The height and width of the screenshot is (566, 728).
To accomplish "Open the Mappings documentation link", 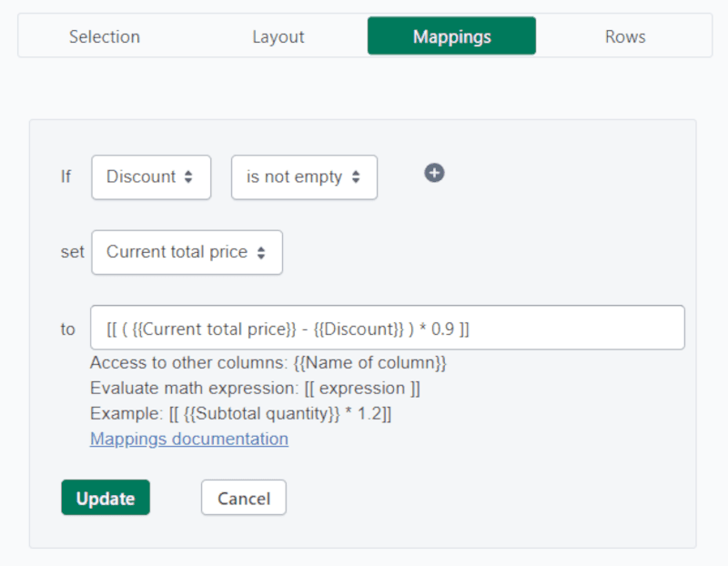I will point(189,439).
